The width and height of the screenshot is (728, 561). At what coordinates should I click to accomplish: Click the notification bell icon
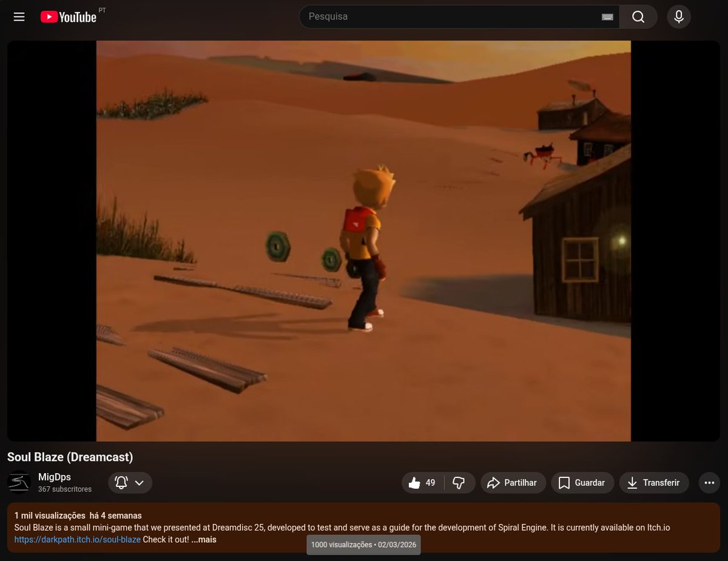tap(121, 483)
